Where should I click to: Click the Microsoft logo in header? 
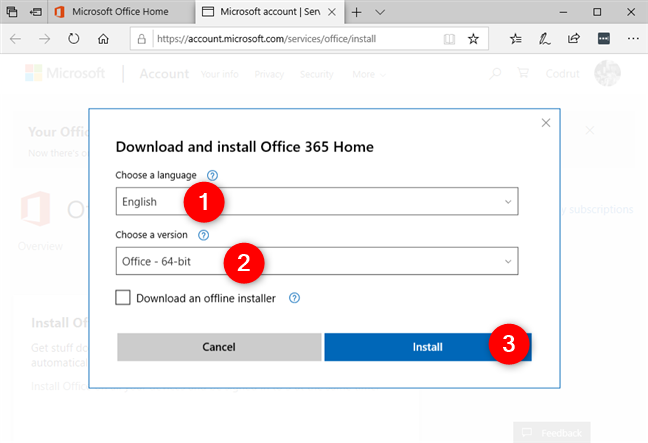[65, 73]
